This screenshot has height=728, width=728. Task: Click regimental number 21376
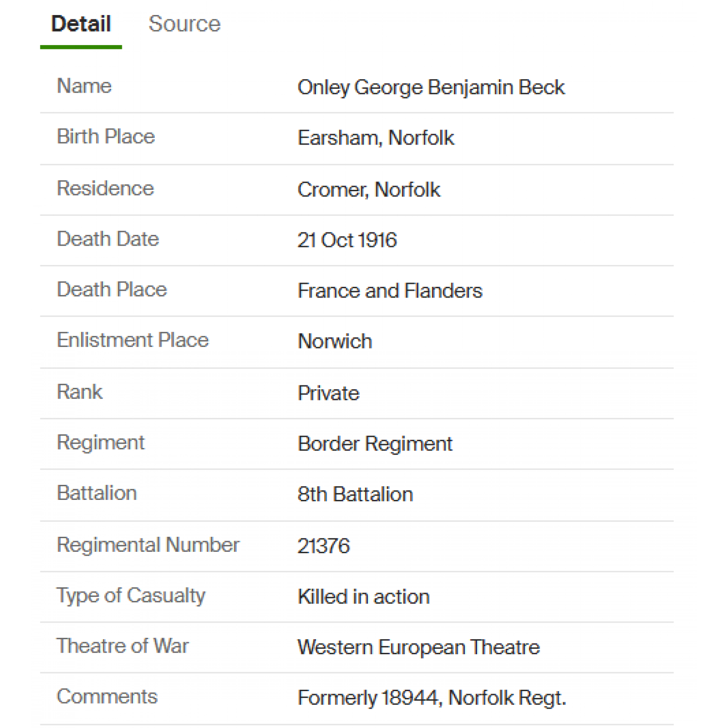(x=323, y=546)
